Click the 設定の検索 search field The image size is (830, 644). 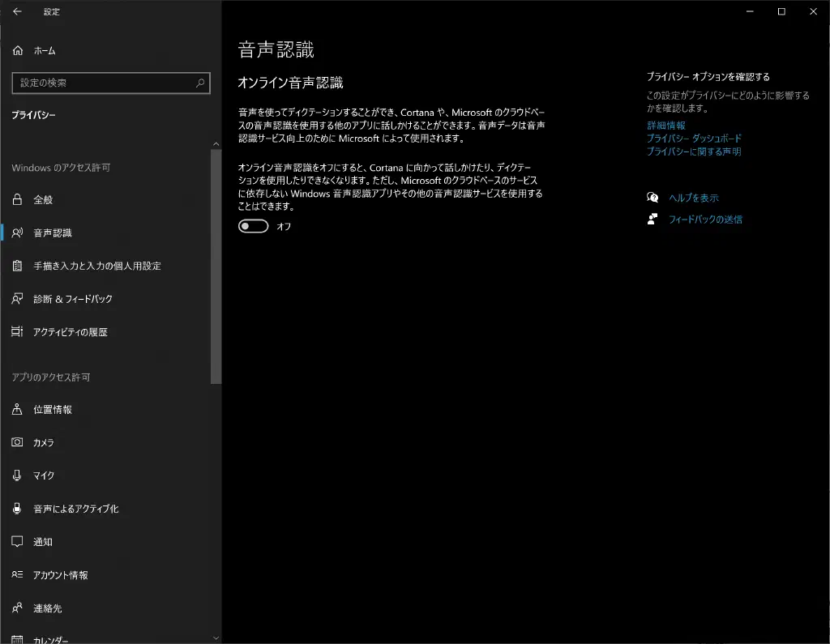click(101, 83)
